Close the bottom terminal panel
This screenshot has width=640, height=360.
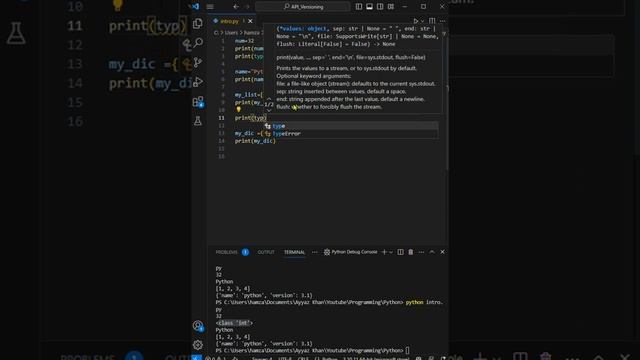tap(442, 252)
